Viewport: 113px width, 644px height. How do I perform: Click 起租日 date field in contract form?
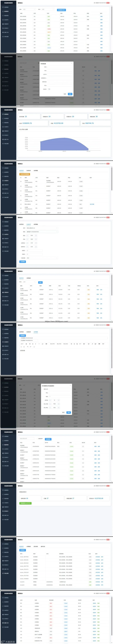[x=34, y=250]
